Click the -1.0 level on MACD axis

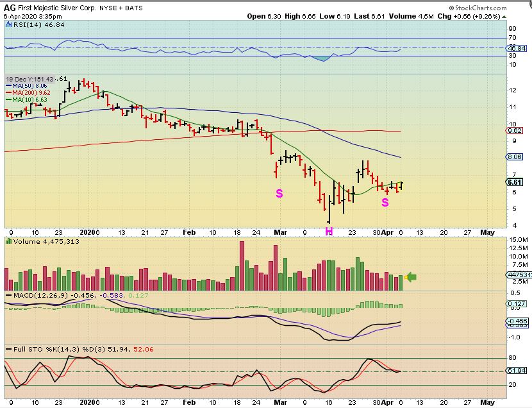click(514, 337)
